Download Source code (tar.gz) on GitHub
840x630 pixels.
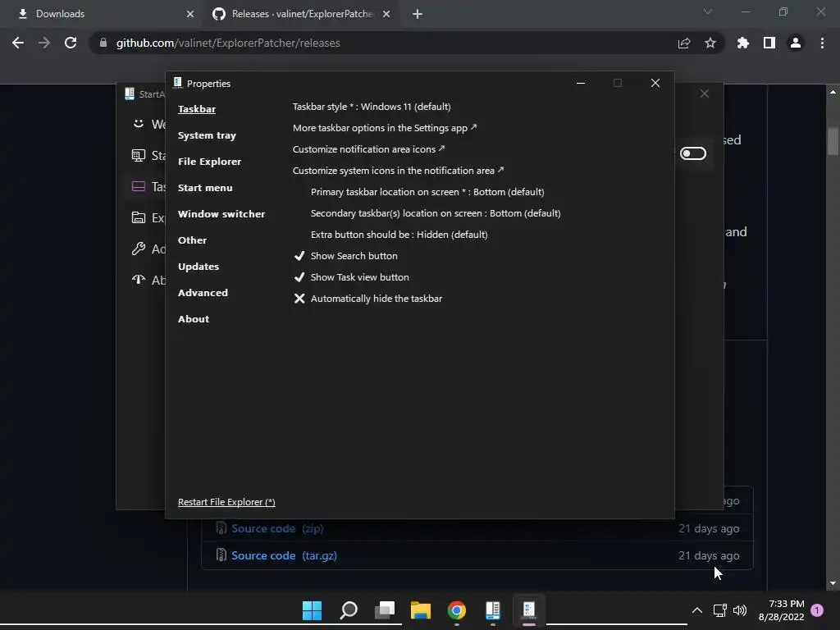pos(284,555)
